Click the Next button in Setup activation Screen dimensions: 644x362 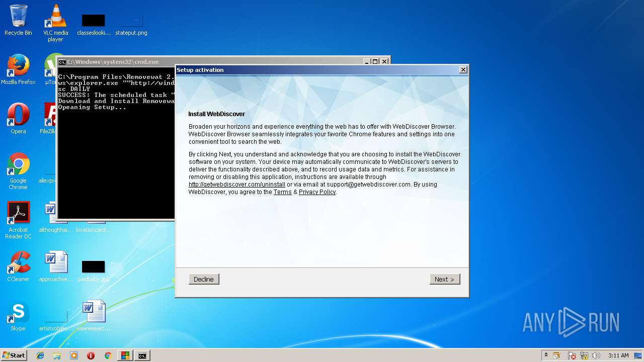click(x=445, y=279)
